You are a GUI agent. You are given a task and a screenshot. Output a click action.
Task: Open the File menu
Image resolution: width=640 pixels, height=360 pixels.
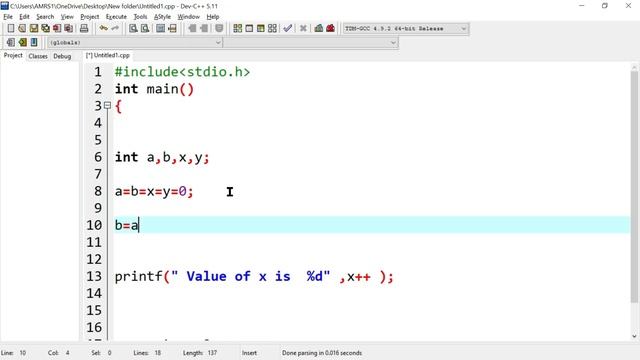8,17
